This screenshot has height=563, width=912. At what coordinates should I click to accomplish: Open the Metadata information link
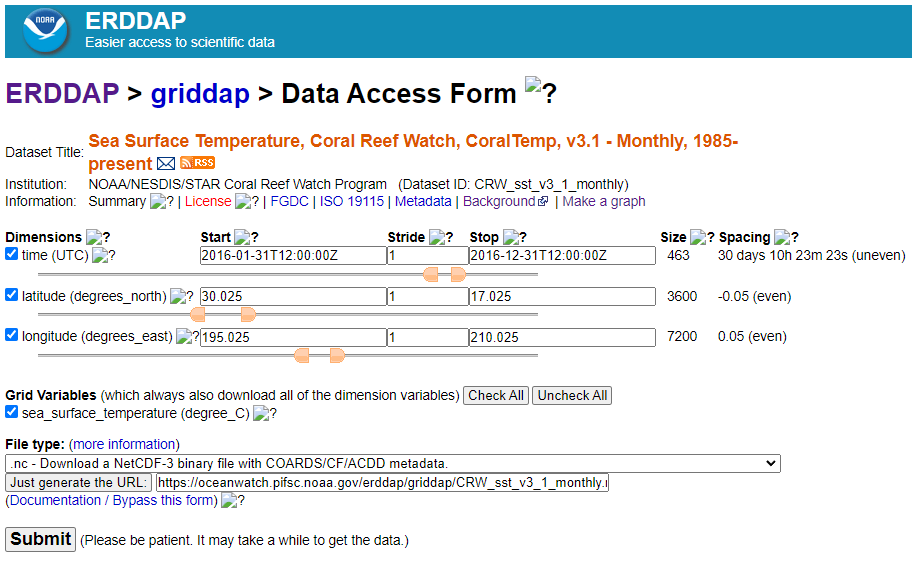[x=423, y=201]
